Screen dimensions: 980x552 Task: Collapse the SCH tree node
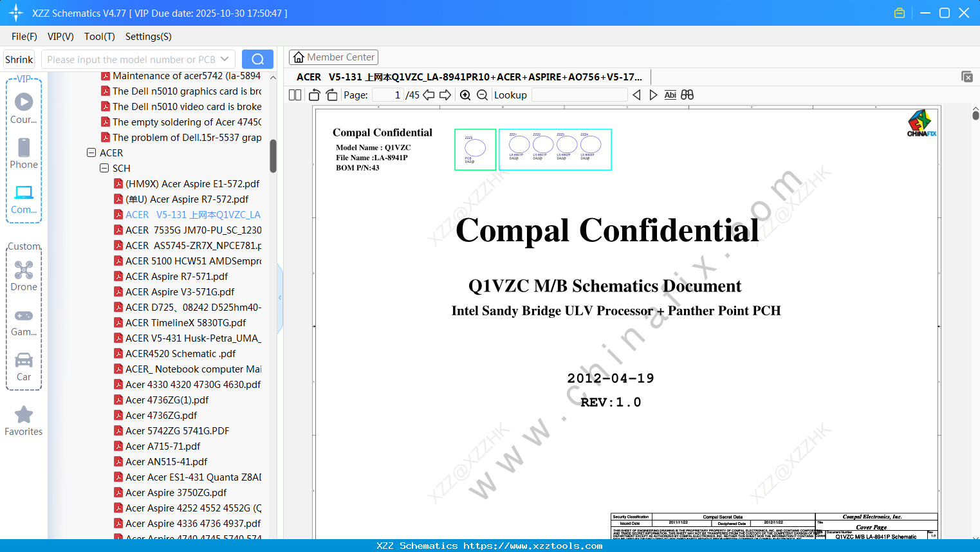104,169
